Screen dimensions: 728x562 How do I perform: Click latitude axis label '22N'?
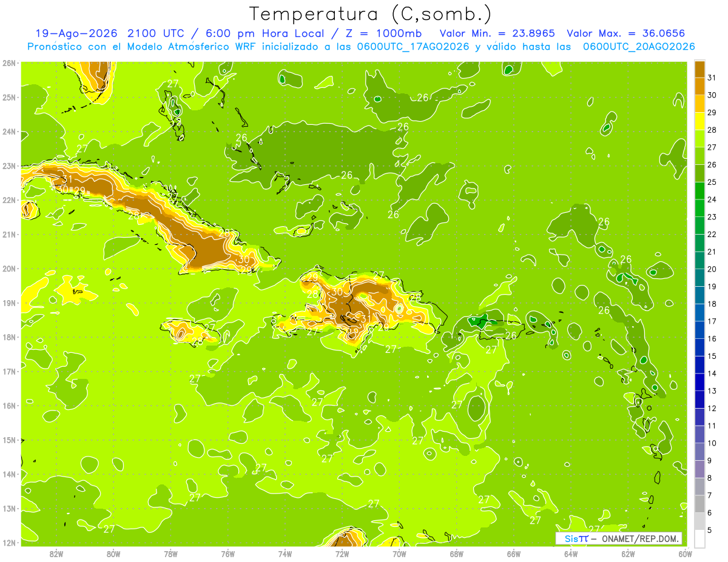pos(9,200)
